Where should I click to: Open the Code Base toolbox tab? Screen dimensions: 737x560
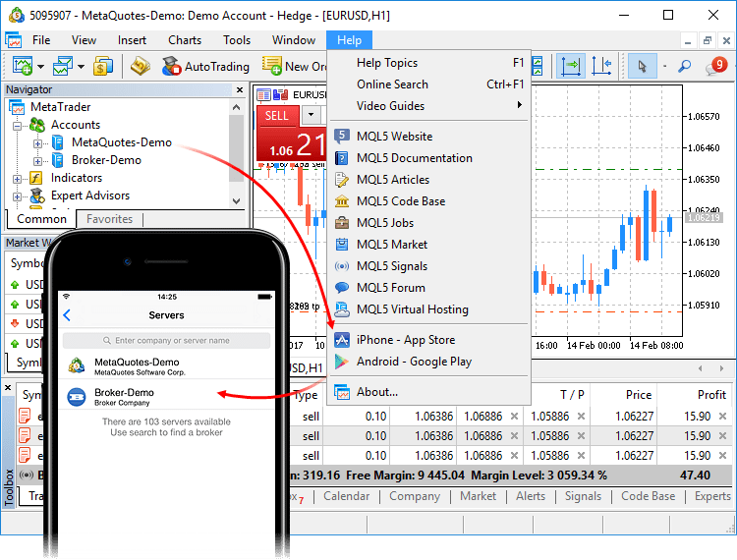649,496
